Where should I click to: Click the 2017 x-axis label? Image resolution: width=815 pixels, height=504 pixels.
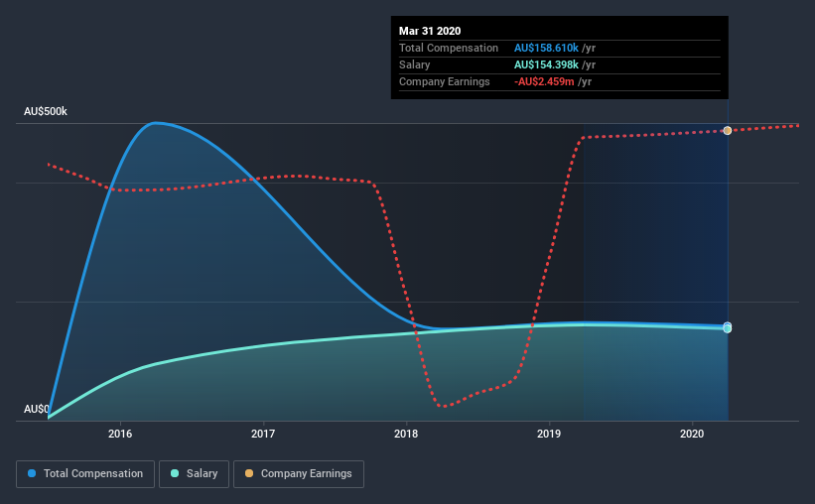pos(263,434)
